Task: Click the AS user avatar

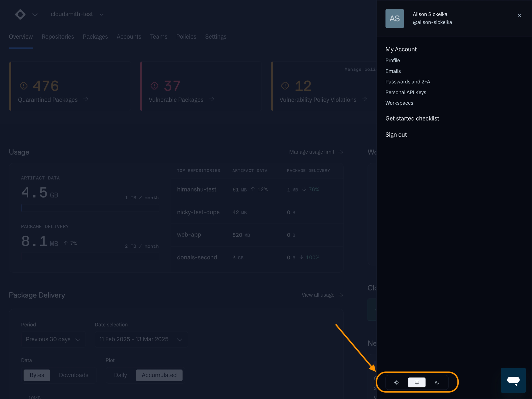Action: 394,19
